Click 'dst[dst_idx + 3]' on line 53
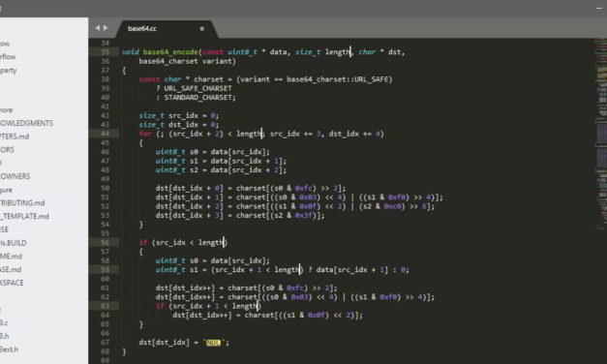Image resolution: width=607 pixels, height=364 pixels. pos(190,215)
